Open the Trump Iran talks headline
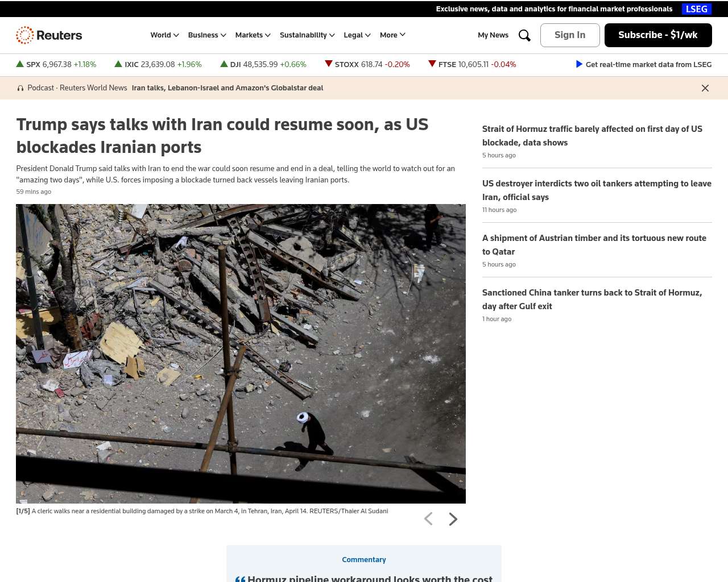The width and height of the screenshot is (728, 582). pos(222,136)
